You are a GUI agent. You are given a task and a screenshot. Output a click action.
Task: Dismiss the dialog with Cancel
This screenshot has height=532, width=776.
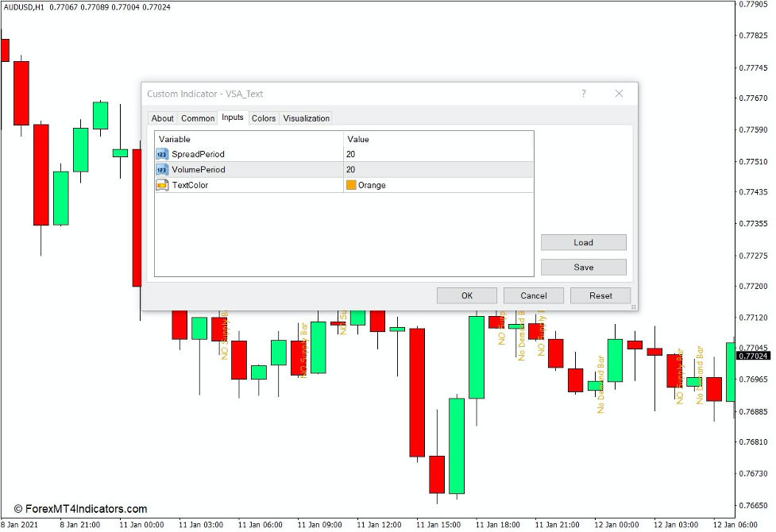pyautogui.click(x=533, y=295)
